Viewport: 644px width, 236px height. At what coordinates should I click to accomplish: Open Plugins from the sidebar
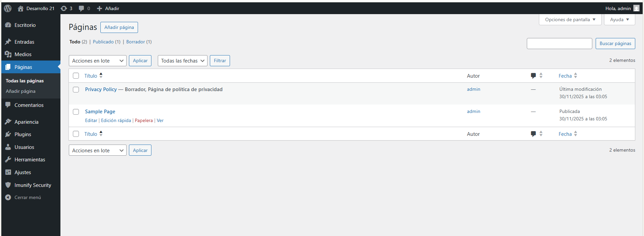[x=22, y=134]
